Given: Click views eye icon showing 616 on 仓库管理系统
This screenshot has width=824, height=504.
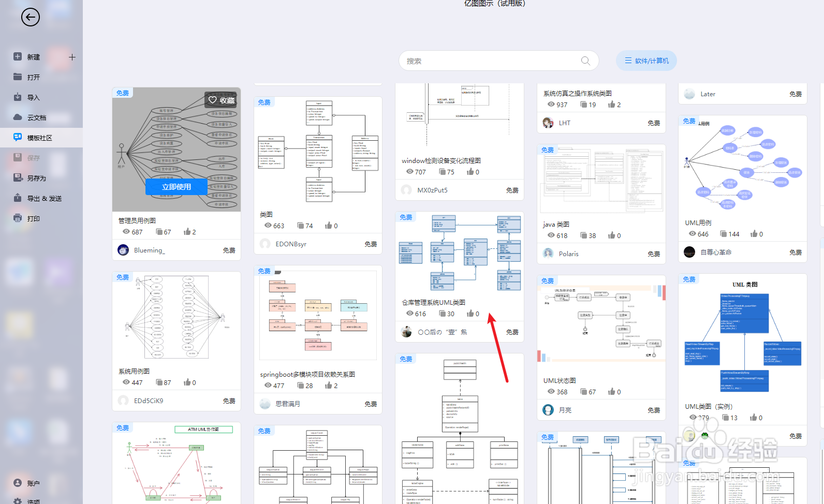Looking at the screenshot, I should point(409,313).
